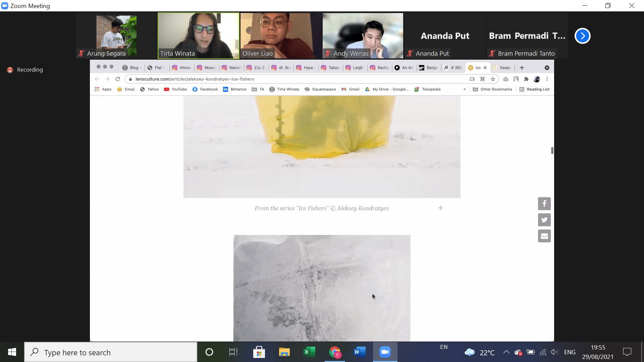Open the Windows Start menu
The image size is (644, 362).
click(x=12, y=352)
